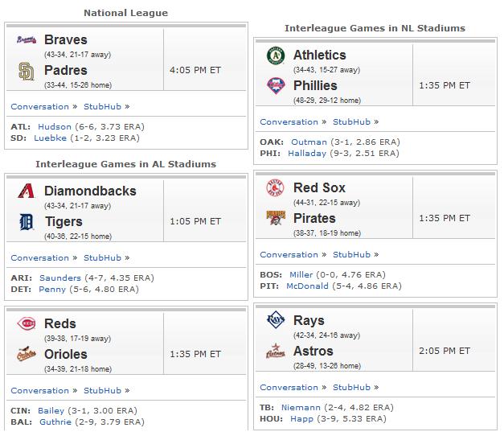Click the Braves team logo
504x436 pixels.
pyautogui.click(x=27, y=40)
